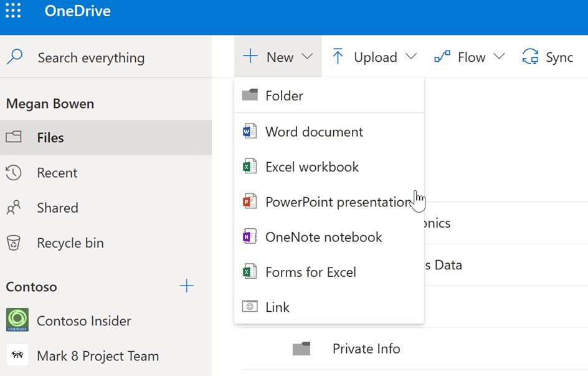Click the Shared people icon

14,208
